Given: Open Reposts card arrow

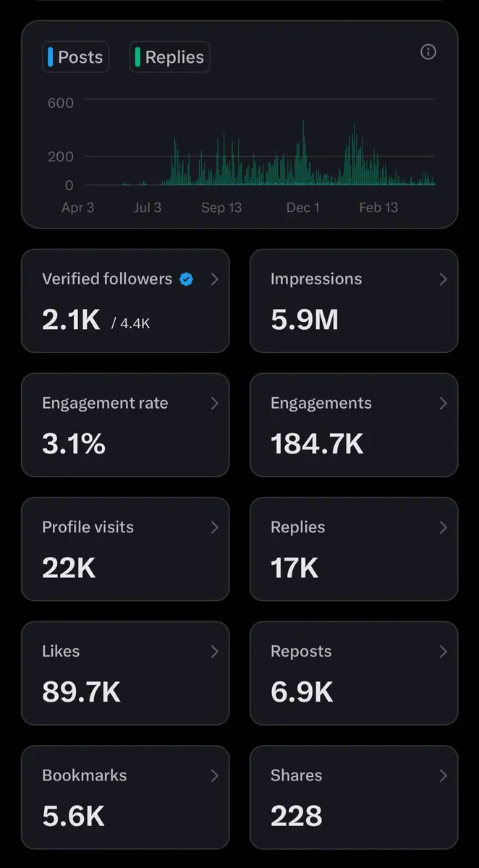Looking at the screenshot, I should [443, 652].
